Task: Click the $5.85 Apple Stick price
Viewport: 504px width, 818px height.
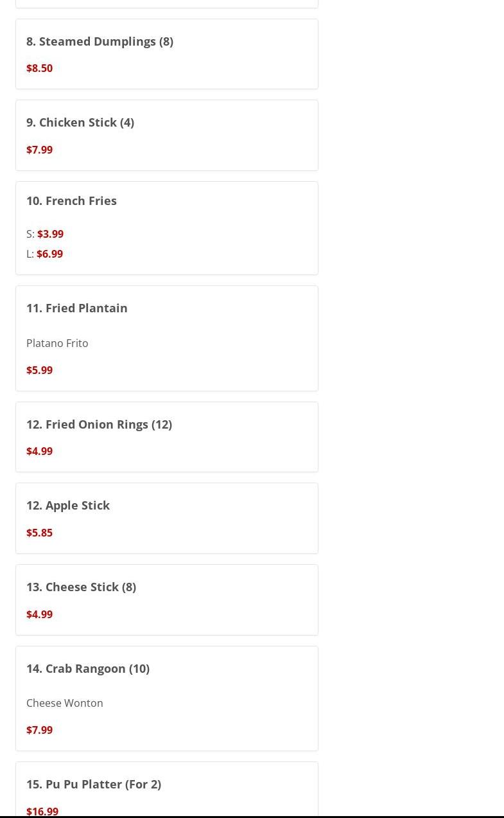Action: (39, 533)
